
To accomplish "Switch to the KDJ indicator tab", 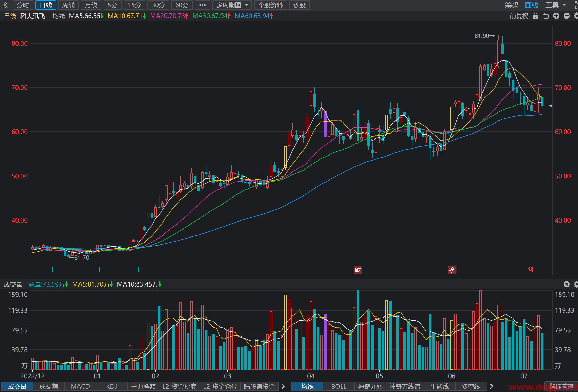I will click(x=112, y=387).
